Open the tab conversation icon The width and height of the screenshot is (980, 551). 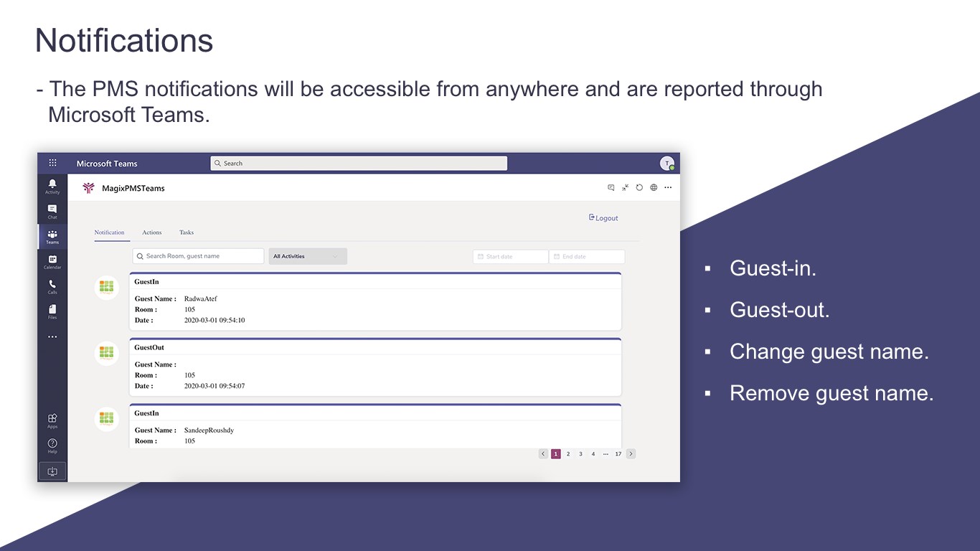611,188
